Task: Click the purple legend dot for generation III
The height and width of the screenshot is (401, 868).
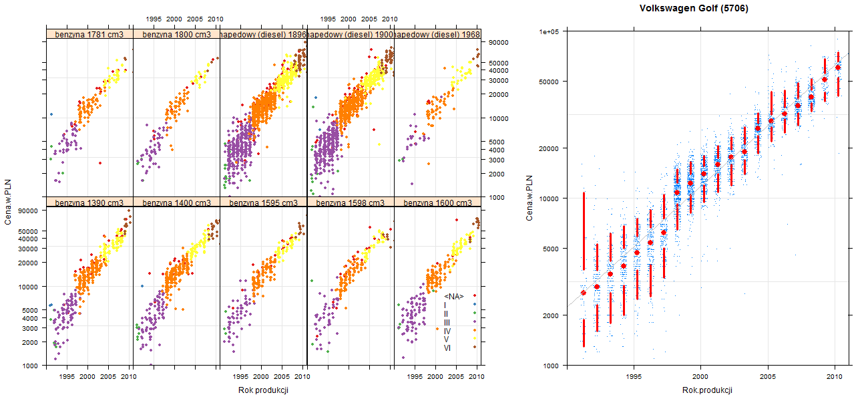Action: click(474, 321)
